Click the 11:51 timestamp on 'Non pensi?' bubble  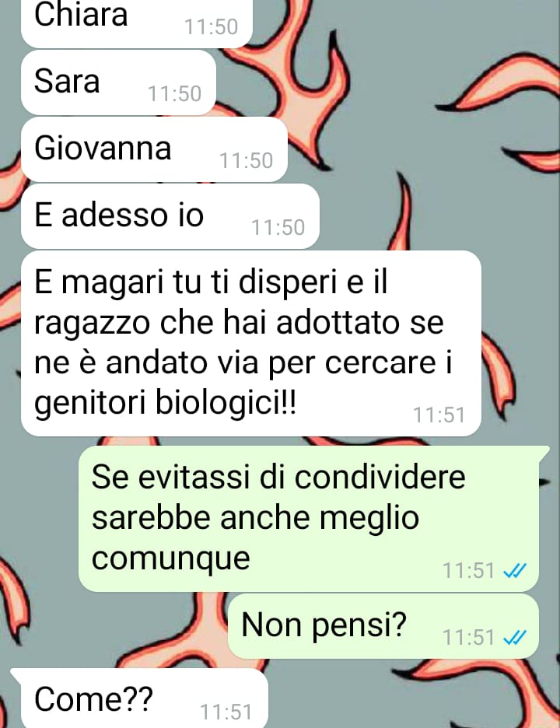coord(468,637)
